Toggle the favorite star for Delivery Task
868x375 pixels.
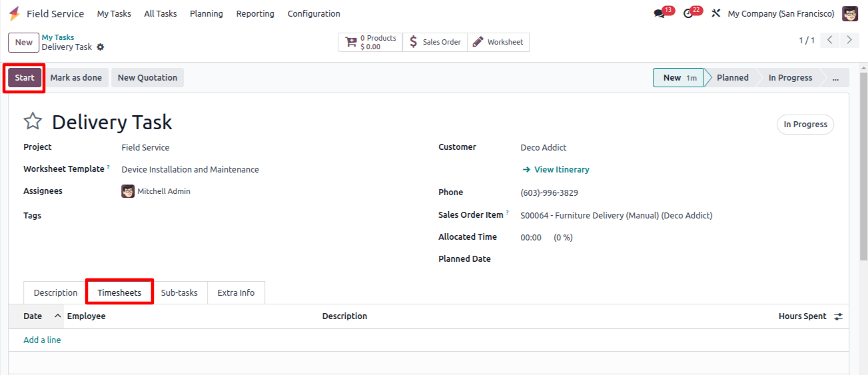pos(33,121)
